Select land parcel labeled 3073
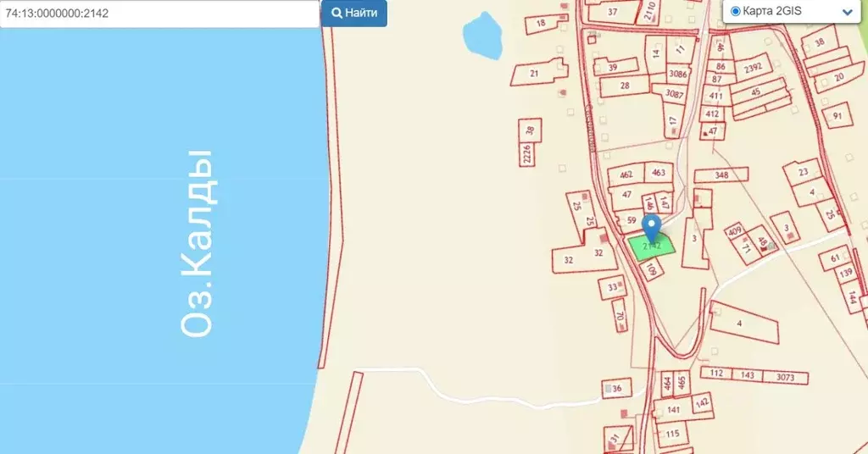 pos(785,378)
